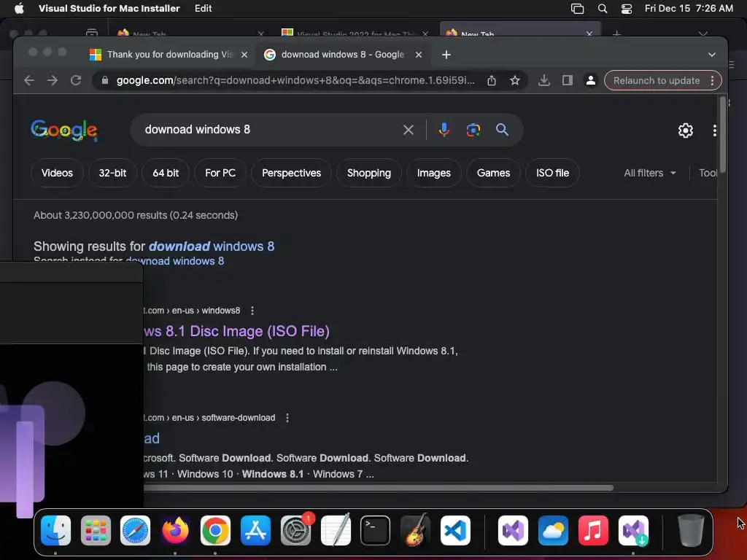This screenshot has height=560, width=747.
Task: Open Google quick settings gear
Action: click(686, 131)
